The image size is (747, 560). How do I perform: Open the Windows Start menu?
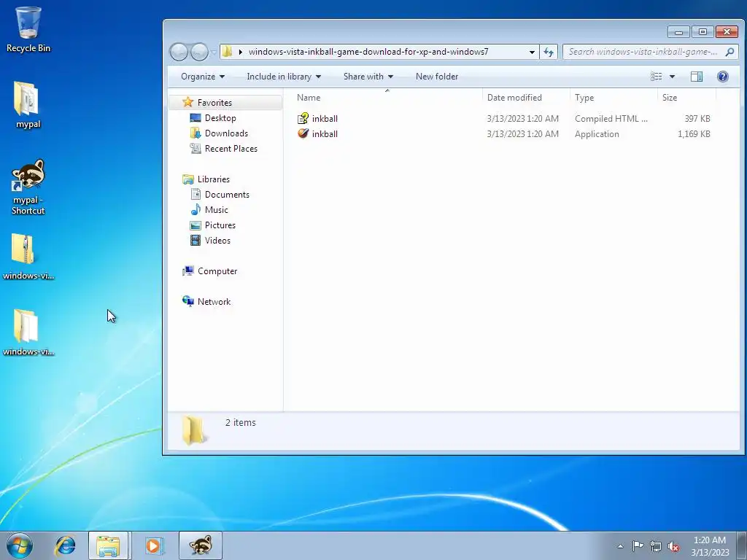[20, 545]
